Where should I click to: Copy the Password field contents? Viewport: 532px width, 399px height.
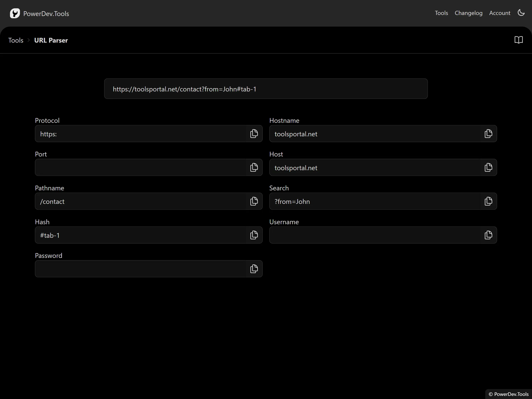(254, 269)
